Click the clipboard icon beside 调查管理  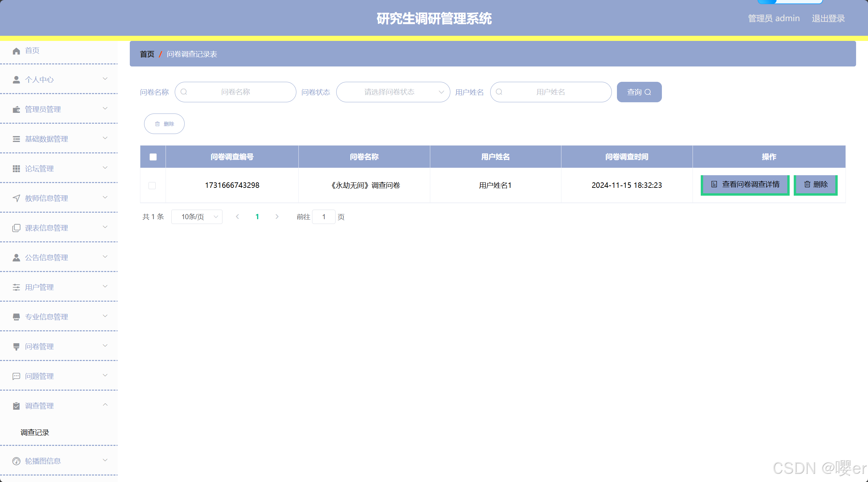pos(16,406)
